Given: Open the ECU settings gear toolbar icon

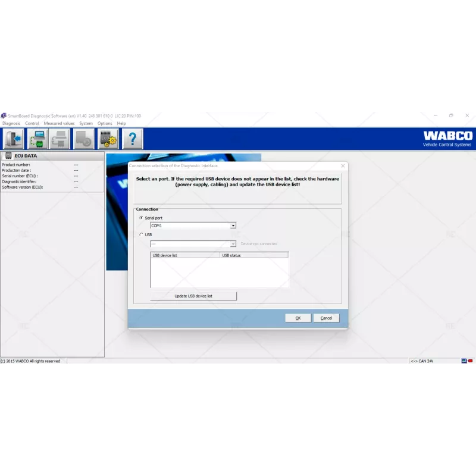Looking at the screenshot, I should (x=108, y=138).
